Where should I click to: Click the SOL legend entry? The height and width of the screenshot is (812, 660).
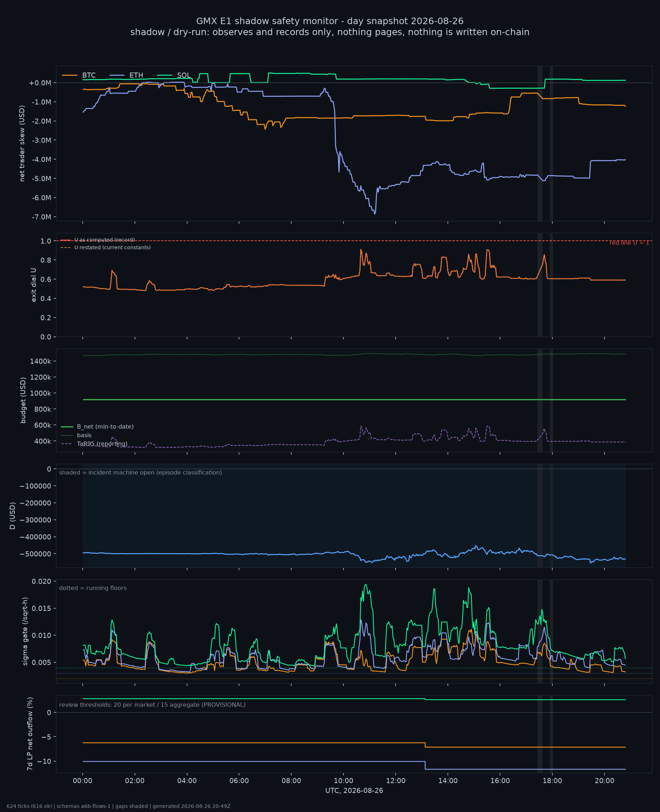click(174, 75)
